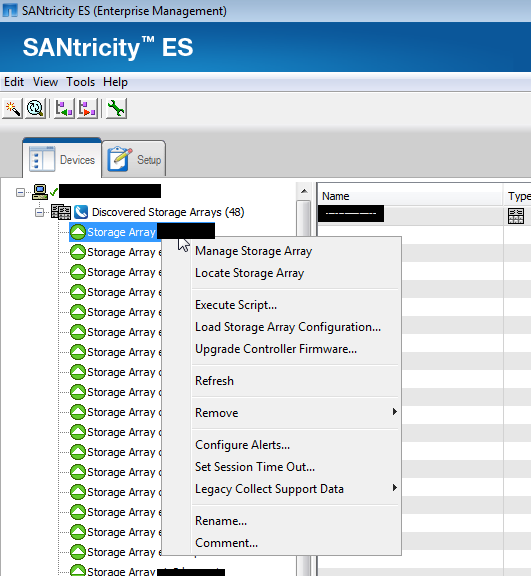Open the Help menu

115,82
